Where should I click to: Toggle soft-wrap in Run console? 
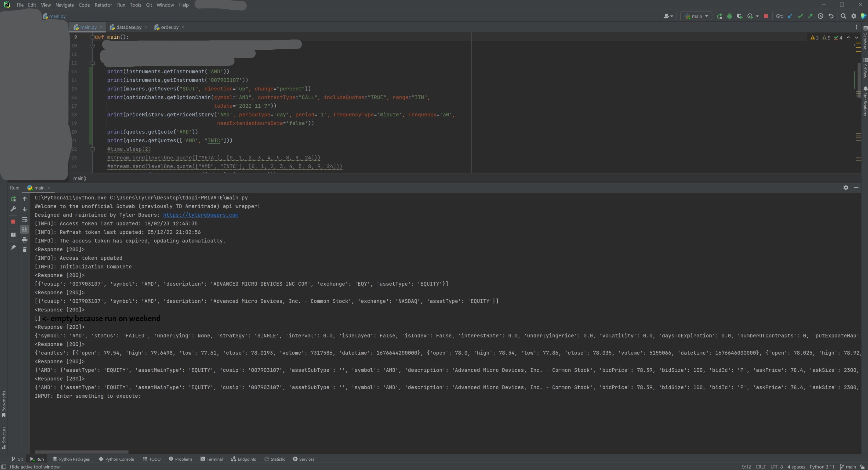pyautogui.click(x=25, y=220)
